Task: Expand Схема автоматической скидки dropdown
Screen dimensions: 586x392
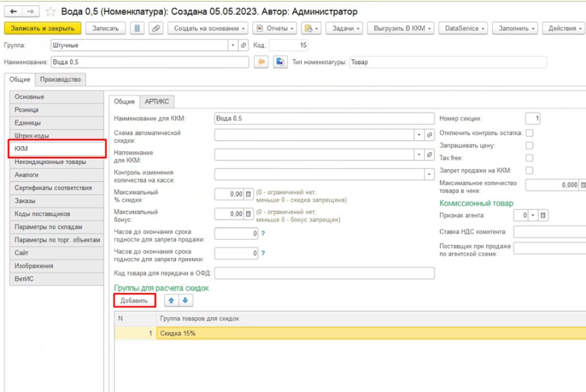Action: (419, 135)
